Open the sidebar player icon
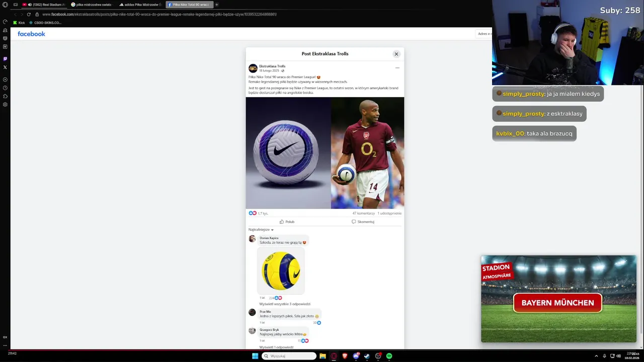Image resolution: width=644 pixels, height=362 pixels. [x=5, y=79]
